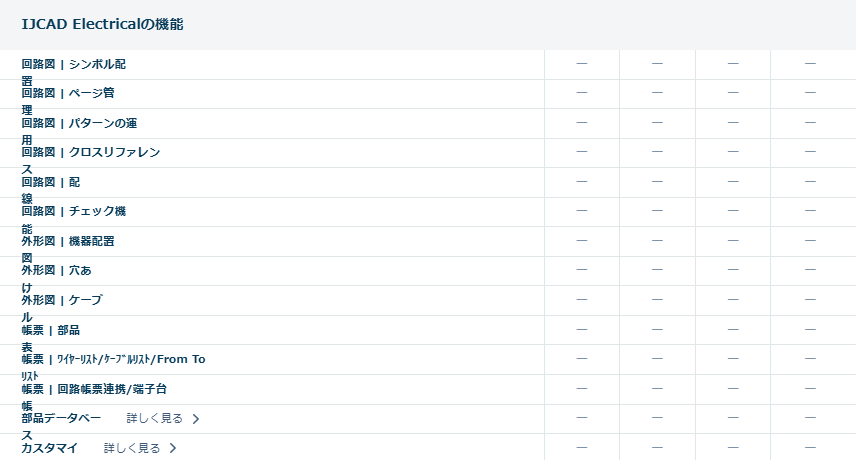The image size is (856, 460).
Task: Select the 外形図 | ケーブル row label
Action: pyautogui.click(x=62, y=300)
